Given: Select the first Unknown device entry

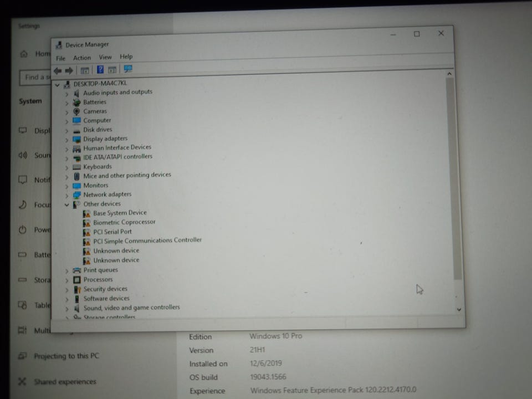Looking at the screenshot, I should pos(116,250).
